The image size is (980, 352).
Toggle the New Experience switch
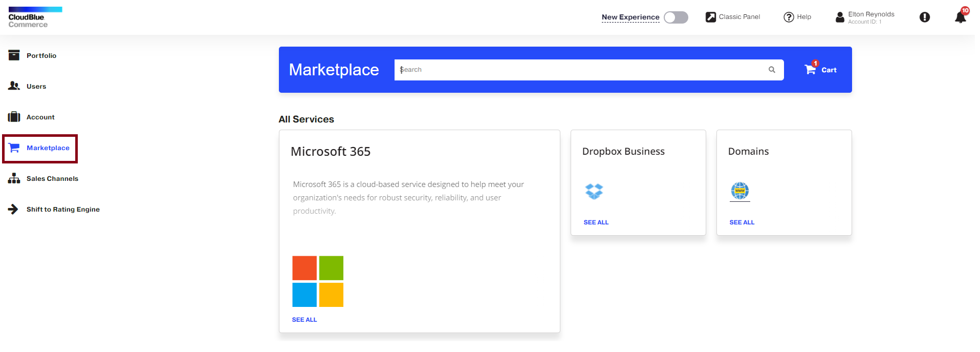point(676,17)
